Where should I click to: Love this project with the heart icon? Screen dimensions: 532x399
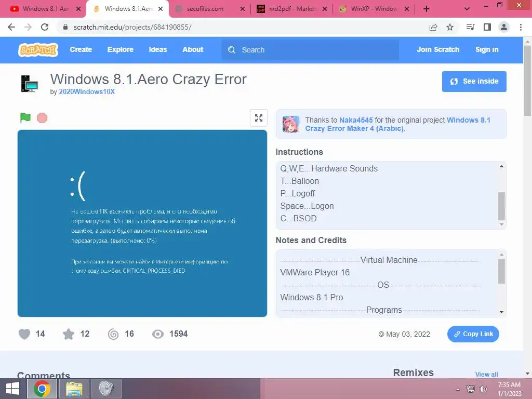pos(24,334)
